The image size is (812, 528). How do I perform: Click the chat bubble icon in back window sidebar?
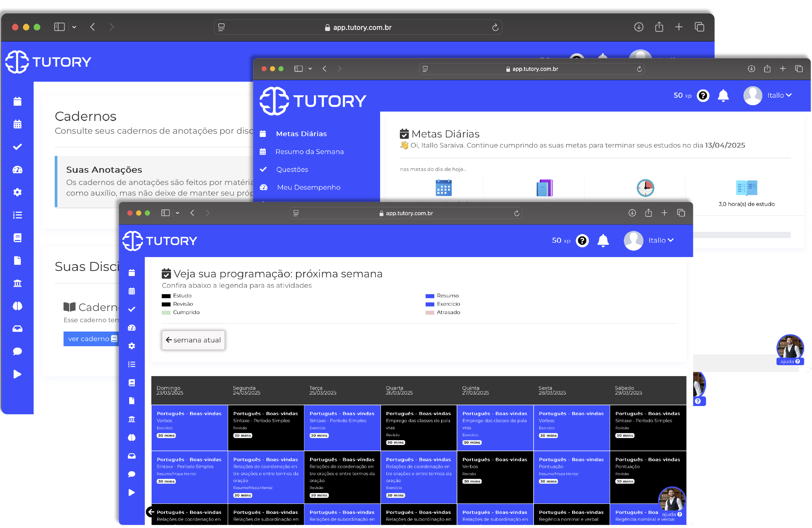pos(17,351)
